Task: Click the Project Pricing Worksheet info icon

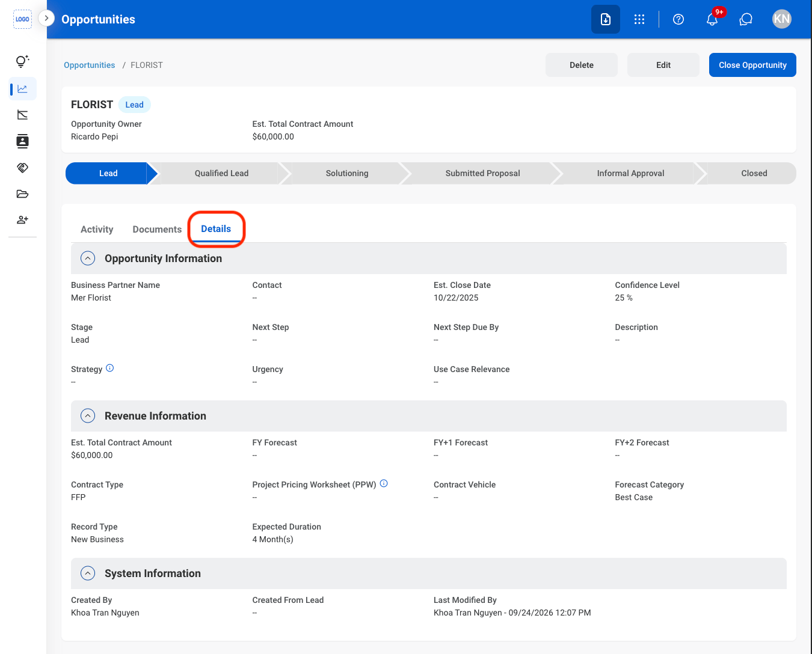Action: point(384,483)
